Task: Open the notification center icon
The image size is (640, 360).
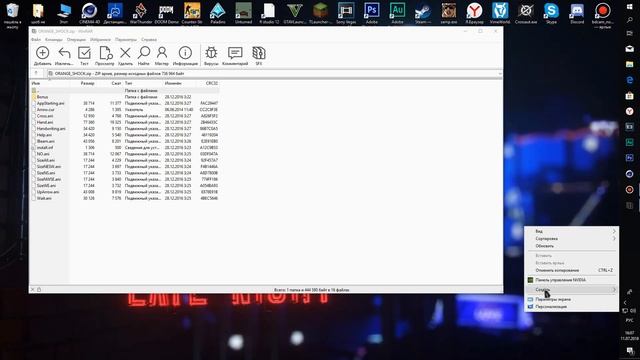Action: point(630,351)
